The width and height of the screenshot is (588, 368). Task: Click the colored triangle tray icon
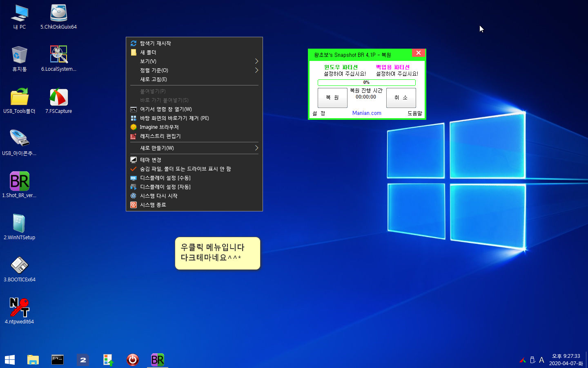tap(523, 360)
